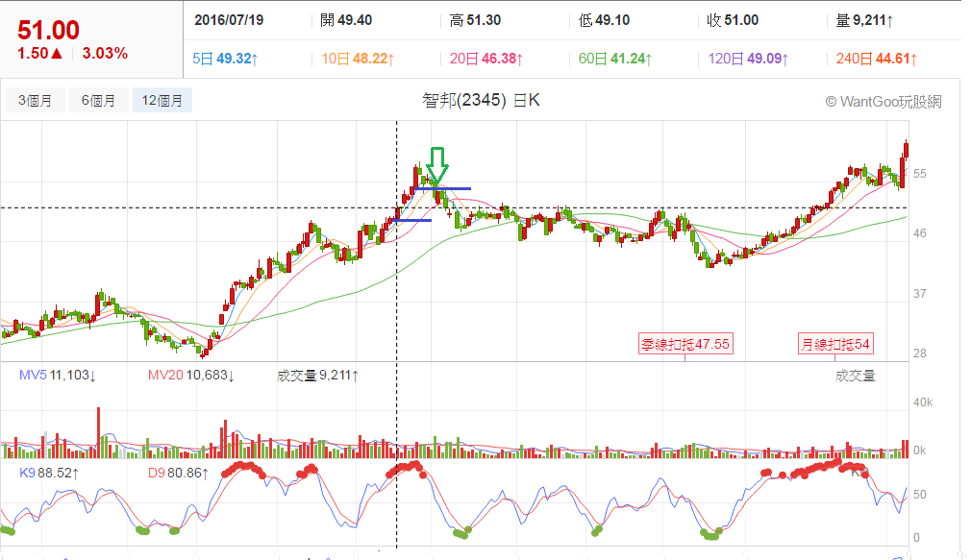The height and width of the screenshot is (560, 971).
Task: Click the volume figure 量 9,211
Action: 864,20
